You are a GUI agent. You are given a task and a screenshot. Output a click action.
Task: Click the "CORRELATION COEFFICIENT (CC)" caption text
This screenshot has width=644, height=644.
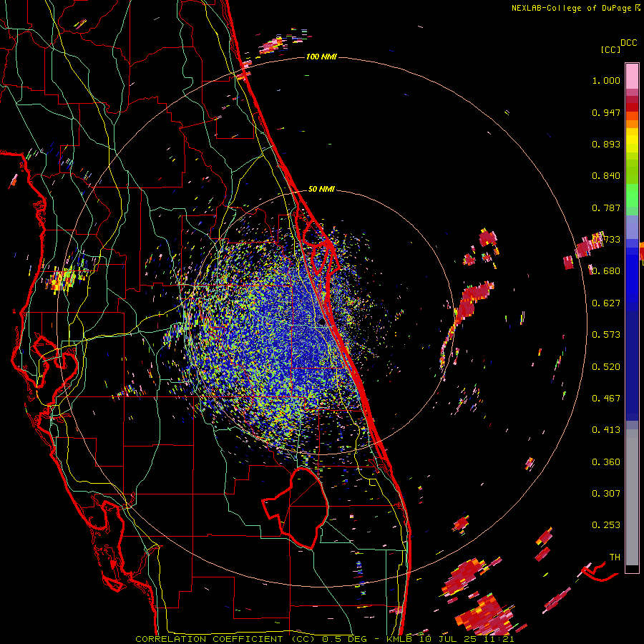tap(225, 639)
